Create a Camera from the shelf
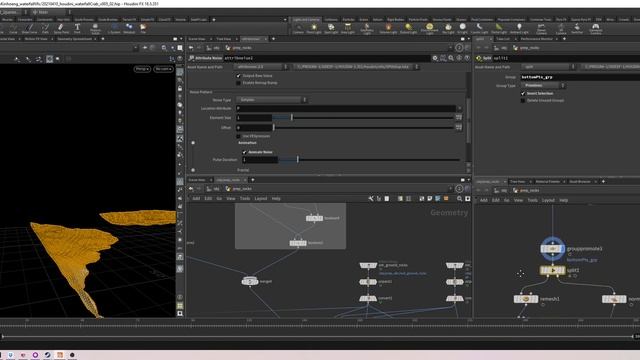This screenshot has height=360, width=640. coord(298,29)
